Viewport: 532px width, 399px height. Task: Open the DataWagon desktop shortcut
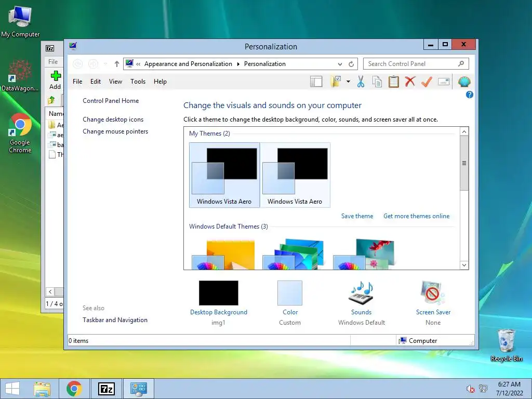click(20, 75)
